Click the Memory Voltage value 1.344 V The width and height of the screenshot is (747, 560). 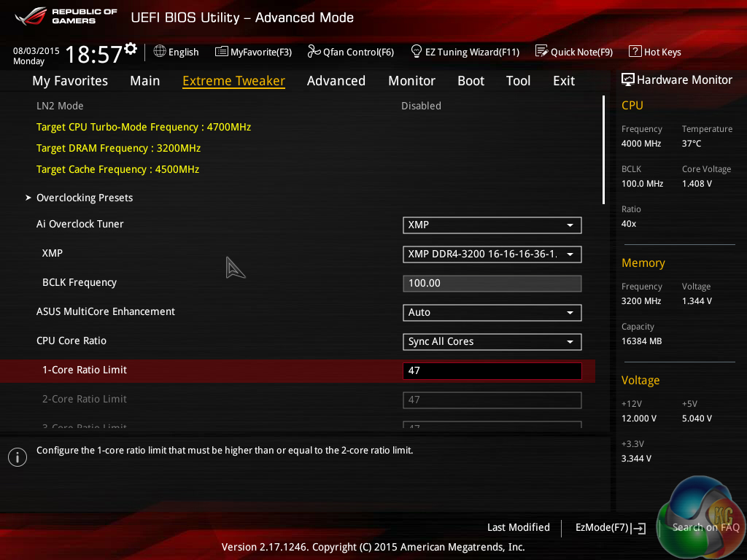(697, 301)
